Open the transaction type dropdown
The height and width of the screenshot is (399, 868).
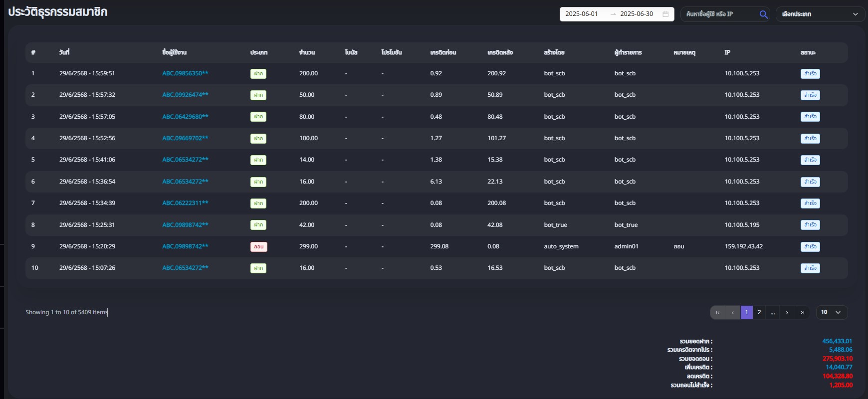coord(819,14)
